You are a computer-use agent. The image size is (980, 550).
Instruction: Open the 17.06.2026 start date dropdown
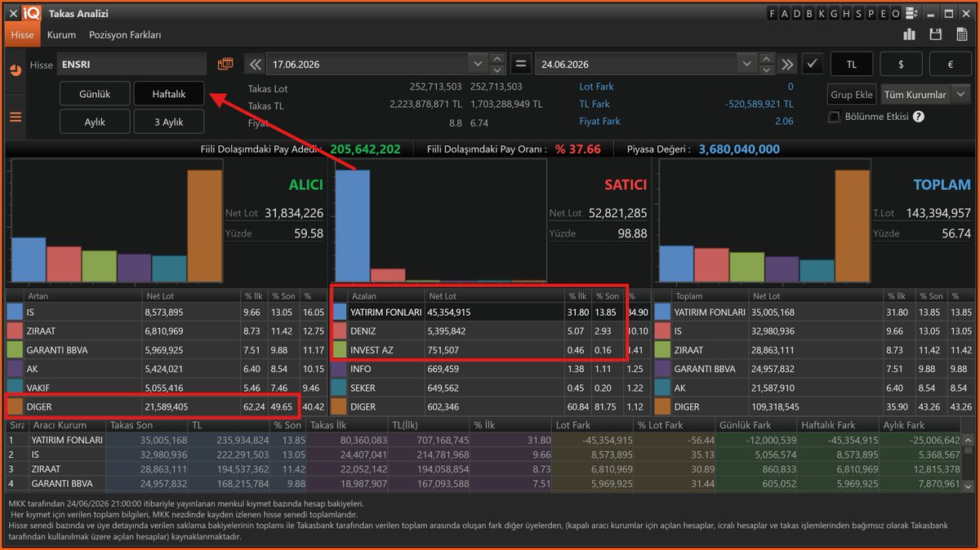478,64
